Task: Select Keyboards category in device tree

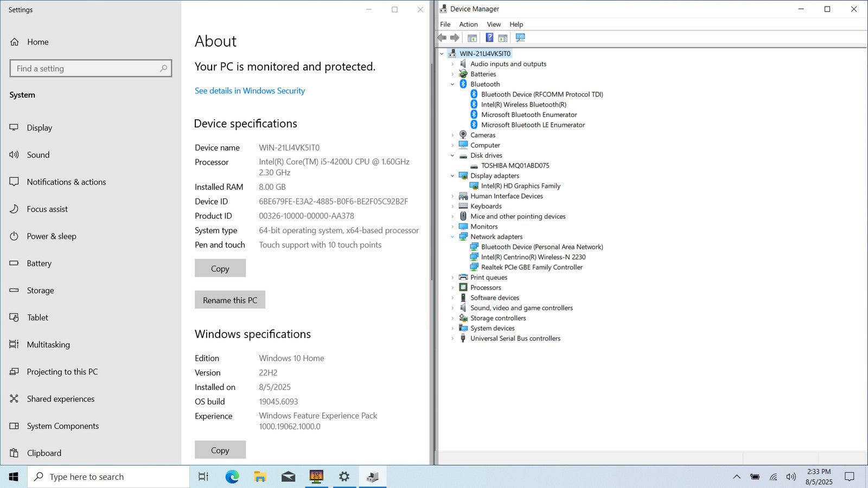Action: tap(486, 206)
